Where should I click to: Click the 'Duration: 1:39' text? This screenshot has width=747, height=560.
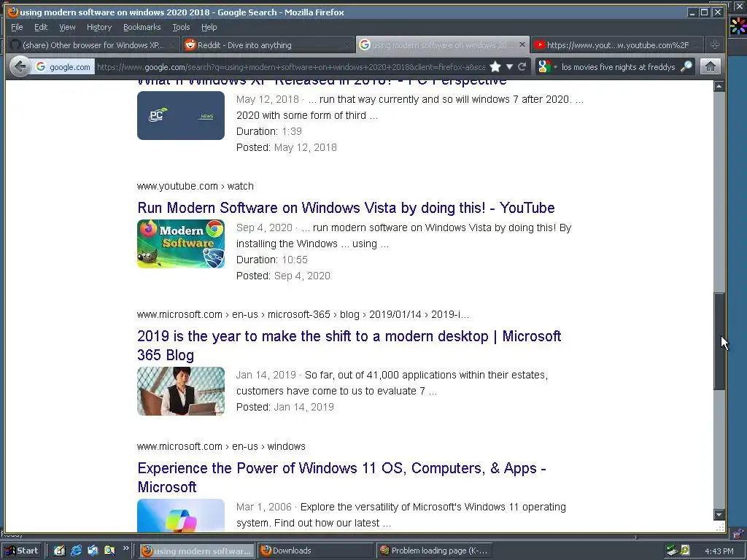point(269,131)
